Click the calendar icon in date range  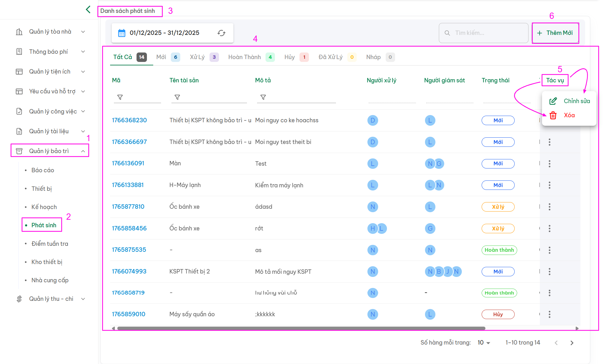point(121,33)
